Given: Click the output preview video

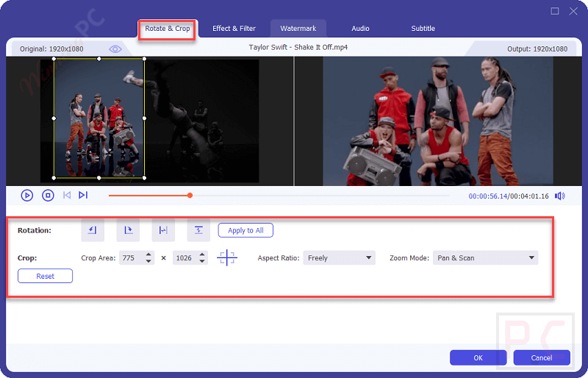Looking at the screenshot, I should 438,121.
